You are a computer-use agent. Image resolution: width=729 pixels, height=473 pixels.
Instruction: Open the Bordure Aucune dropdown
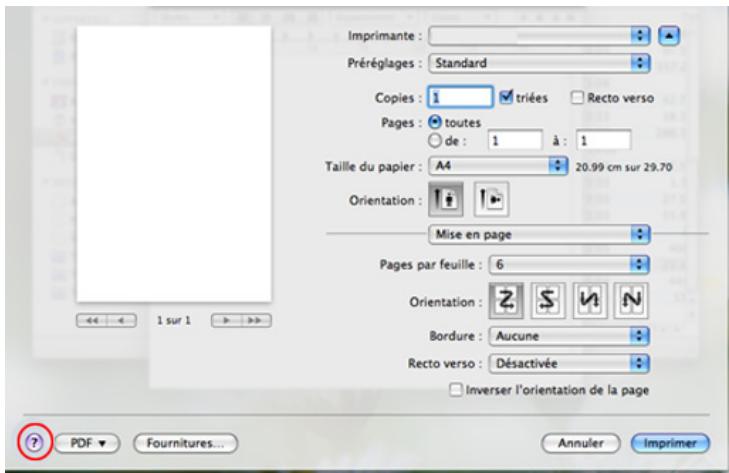coord(569,336)
